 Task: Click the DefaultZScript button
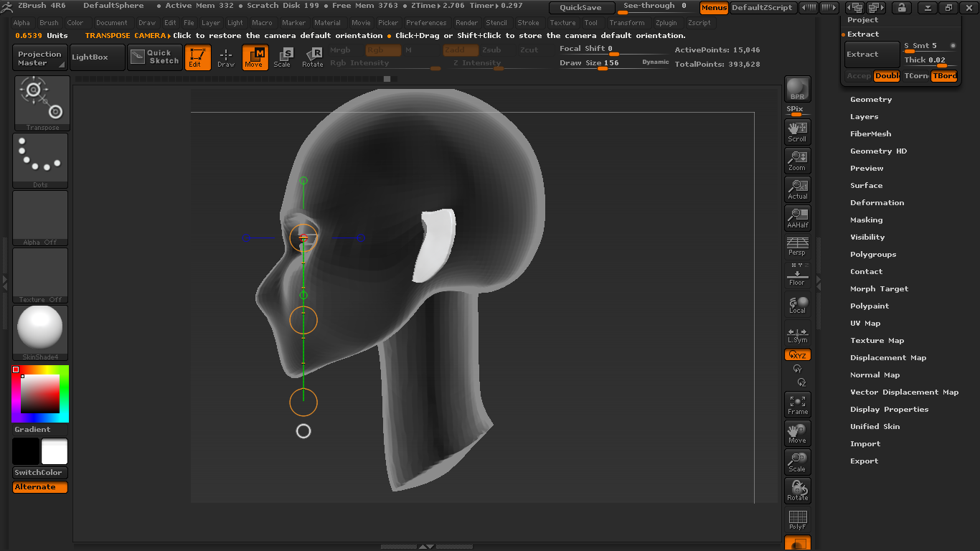[763, 8]
